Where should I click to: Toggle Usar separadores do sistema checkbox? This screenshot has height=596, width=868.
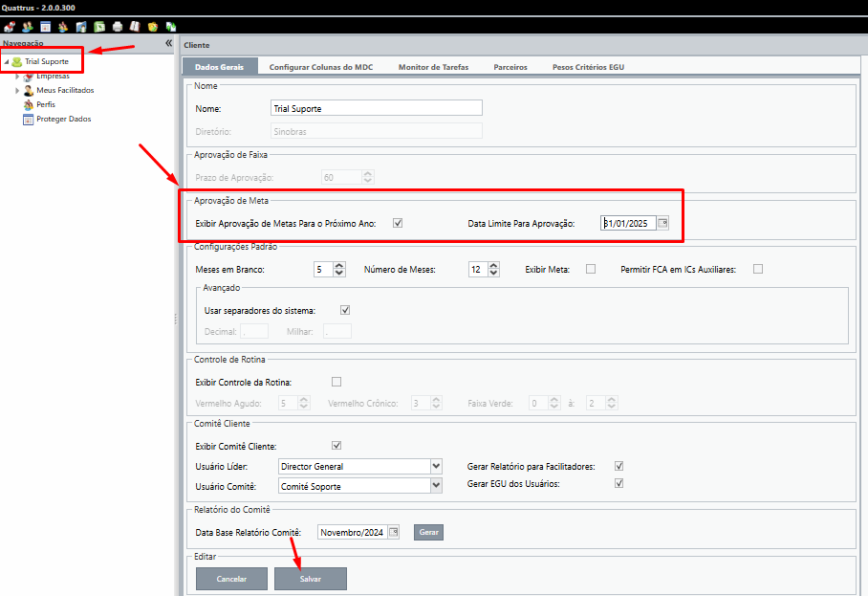[x=345, y=310]
